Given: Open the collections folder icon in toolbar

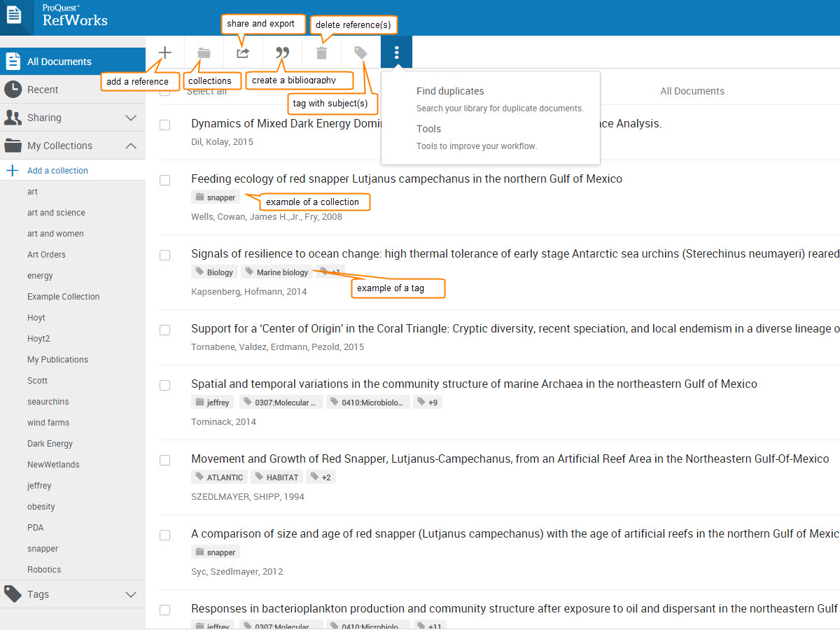Looking at the screenshot, I should pos(204,52).
